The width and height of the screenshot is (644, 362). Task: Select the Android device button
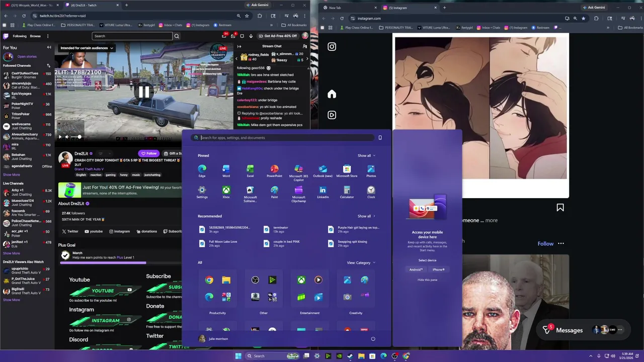tap(416, 269)
